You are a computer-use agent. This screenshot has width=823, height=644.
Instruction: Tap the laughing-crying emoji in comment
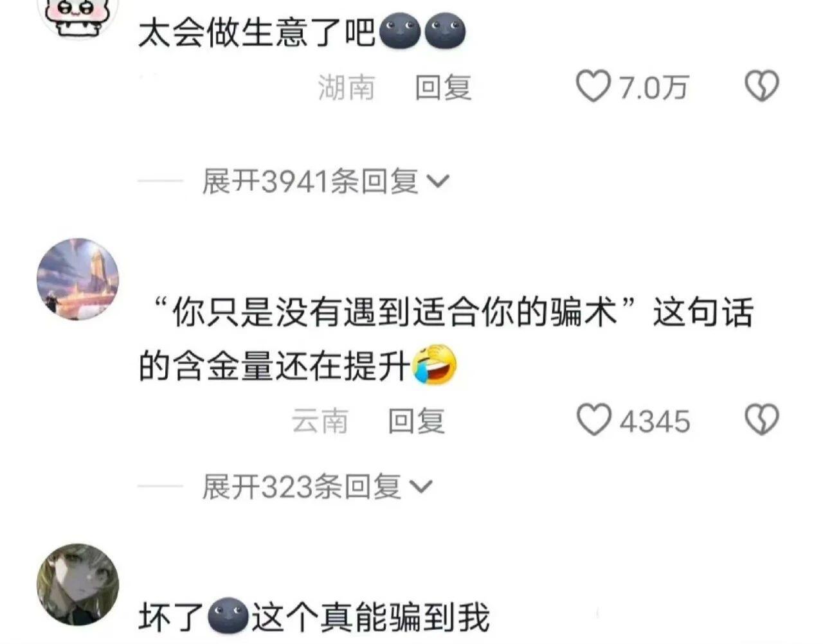(434, 365)
